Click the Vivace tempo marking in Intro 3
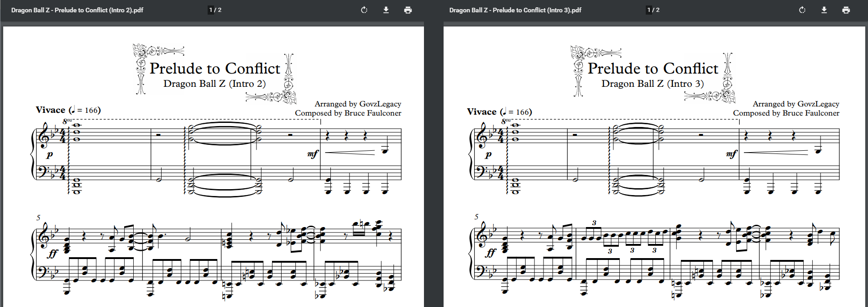Viewport: 868px width, 307px height. (481, 112)
